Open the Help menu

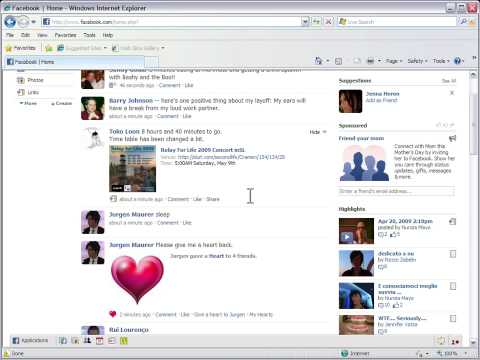pos(107,35)
